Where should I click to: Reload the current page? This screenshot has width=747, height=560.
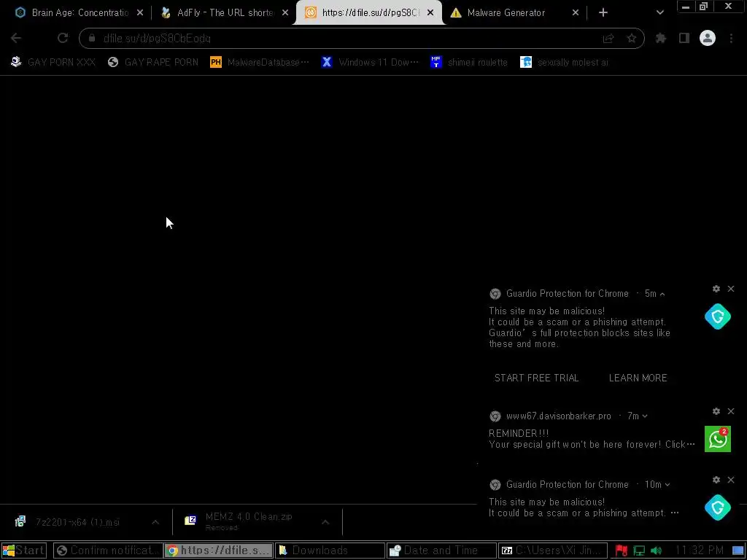point(63,38)
